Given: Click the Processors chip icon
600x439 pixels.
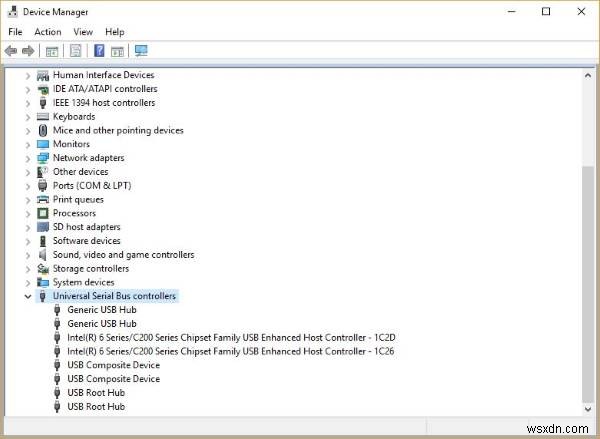Looking at the screenshot, I should click(43, 213).
